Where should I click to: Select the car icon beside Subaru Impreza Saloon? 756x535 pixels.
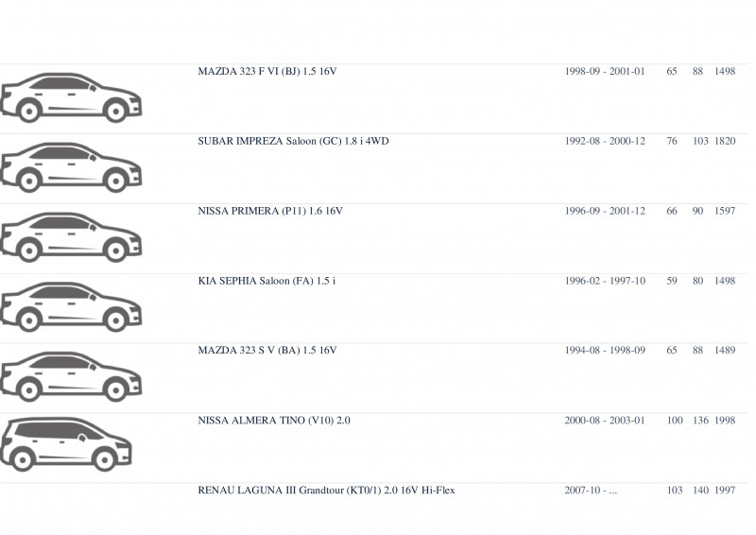71,167
